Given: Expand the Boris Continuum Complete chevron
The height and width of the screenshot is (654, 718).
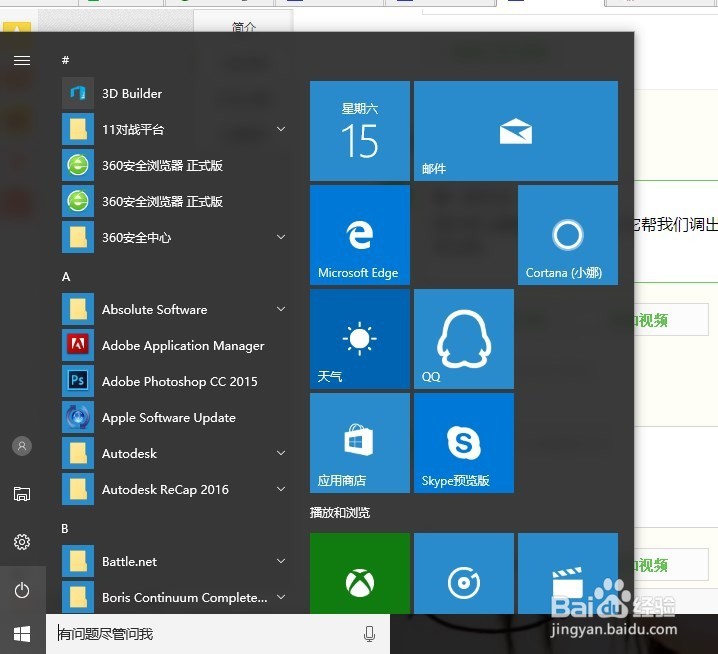Looking at the screenshot, I should click(281, 597).
